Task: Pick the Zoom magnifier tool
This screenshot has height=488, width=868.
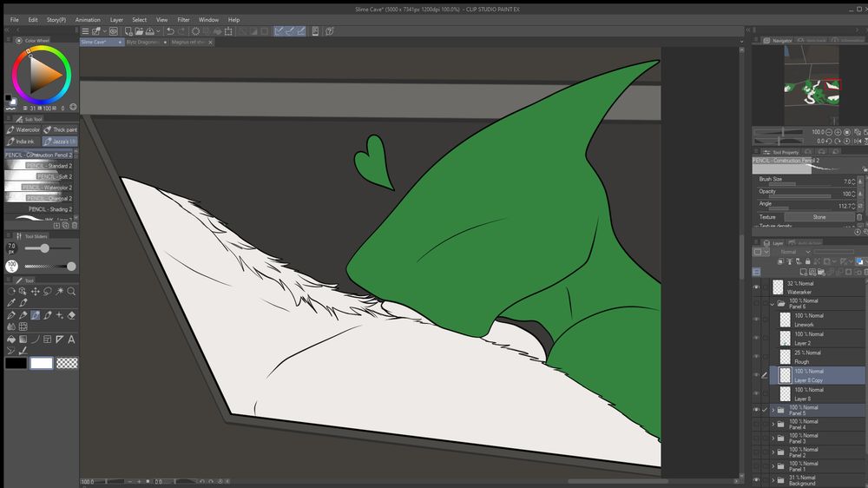Action: 71,292
